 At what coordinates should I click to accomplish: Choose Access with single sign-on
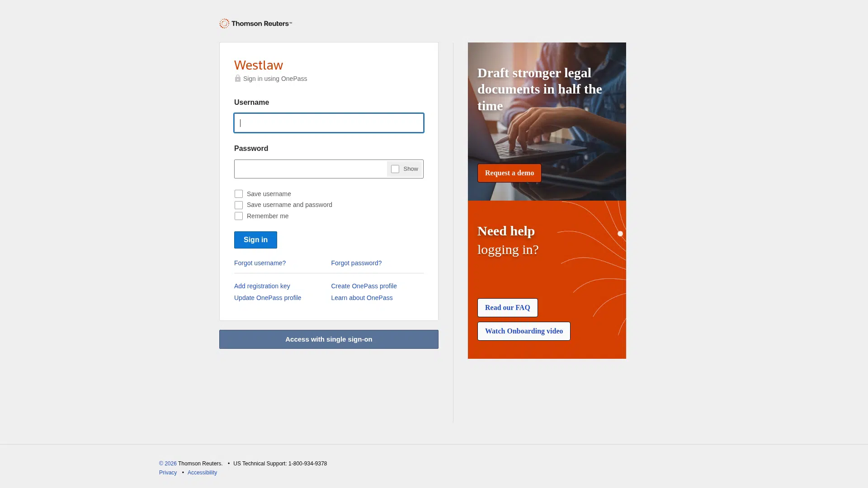click(329, 339)
